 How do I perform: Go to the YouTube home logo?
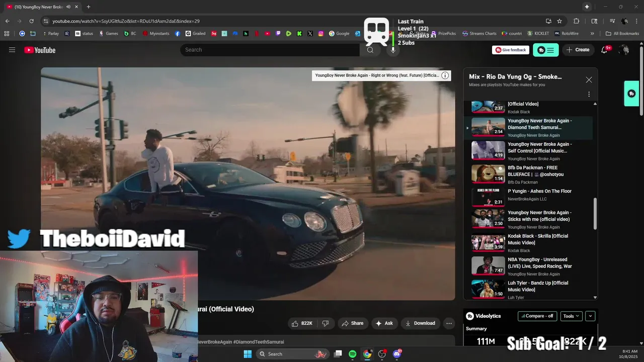40,50
